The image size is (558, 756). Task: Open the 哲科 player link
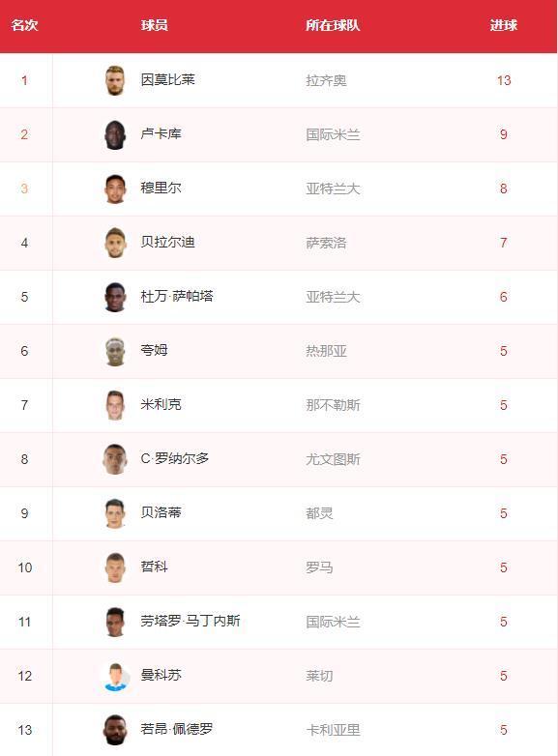click(x=155, y=567)
